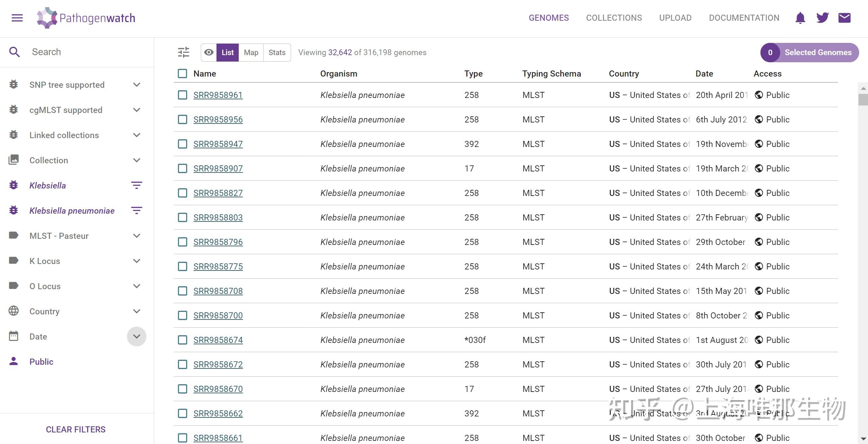This screenshot has height=444, width=868.
Task: Select the SRR9858674 row checkbox
Action: pyautogui.click(x=182, y=340)
